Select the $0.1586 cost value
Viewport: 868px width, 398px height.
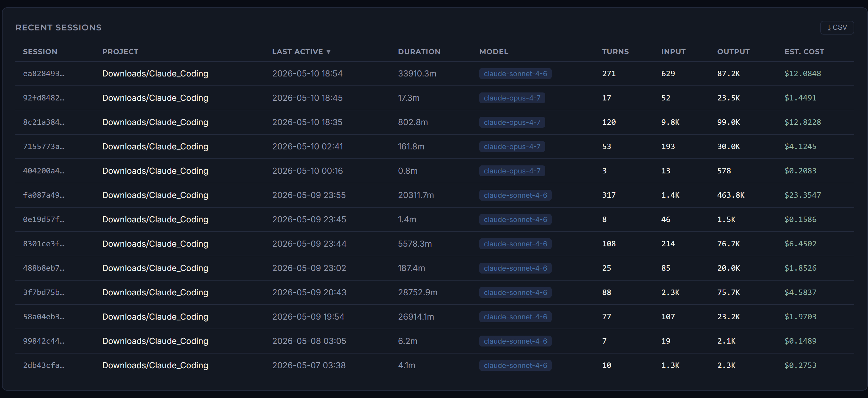coord(800,219)
